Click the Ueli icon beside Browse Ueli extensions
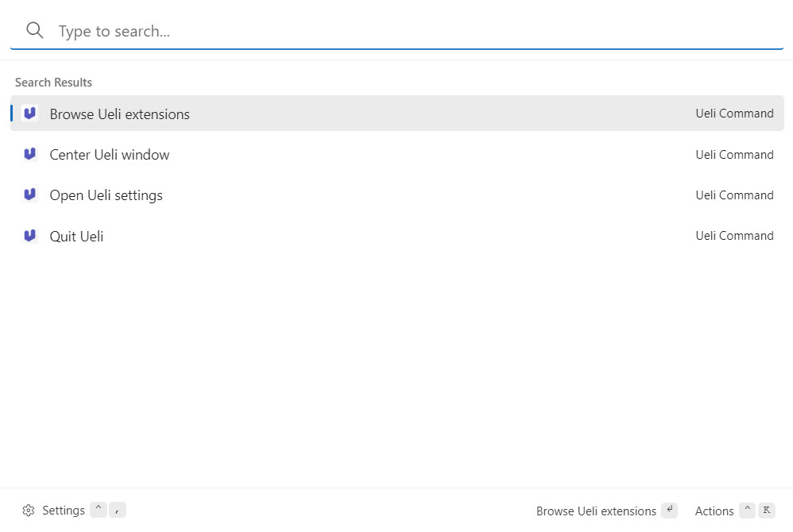This screenshot has width=793, height=532. pos(30,114)
